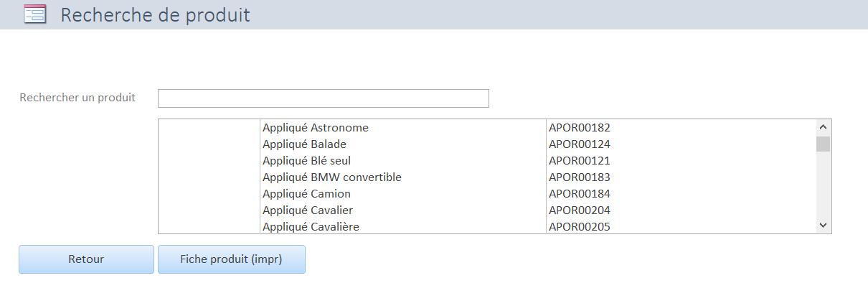This screenshot has width=868, height=301.
Task: Select the Appliqué Astronome row
Action: tap(316, 128)
